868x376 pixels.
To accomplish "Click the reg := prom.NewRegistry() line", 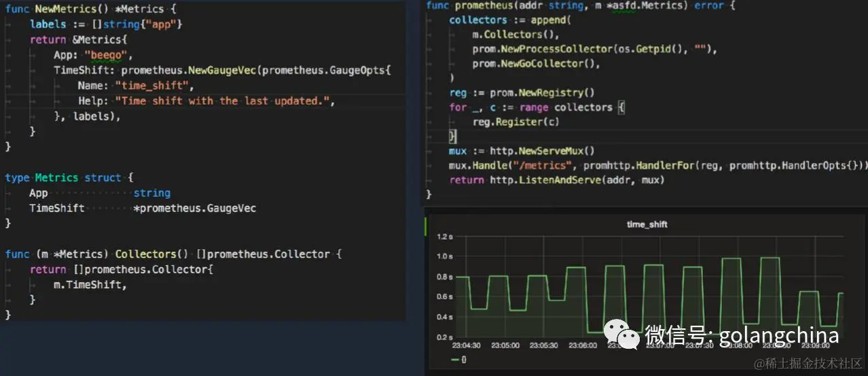I will tap(522, 92).
